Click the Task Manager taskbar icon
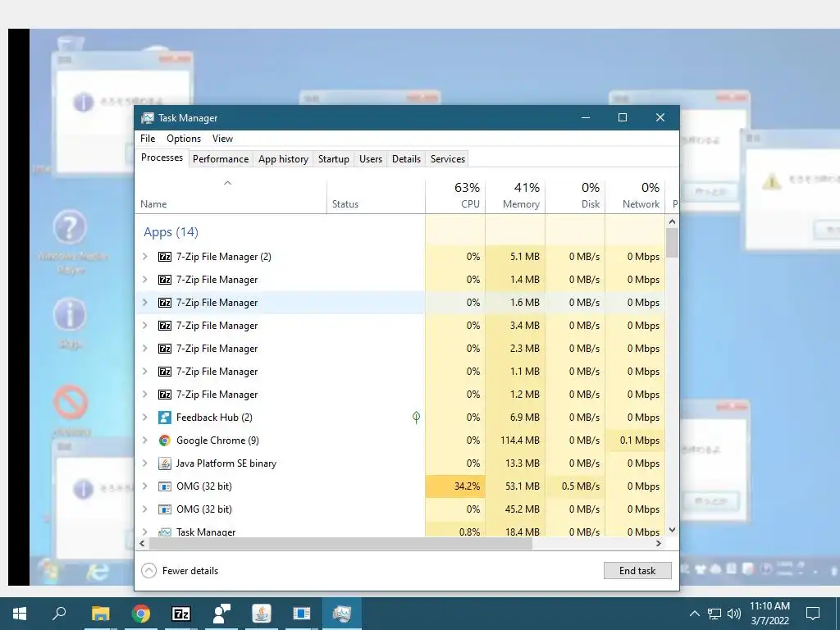This screenshot has width=840, height=630. click(x=342, y=614)
